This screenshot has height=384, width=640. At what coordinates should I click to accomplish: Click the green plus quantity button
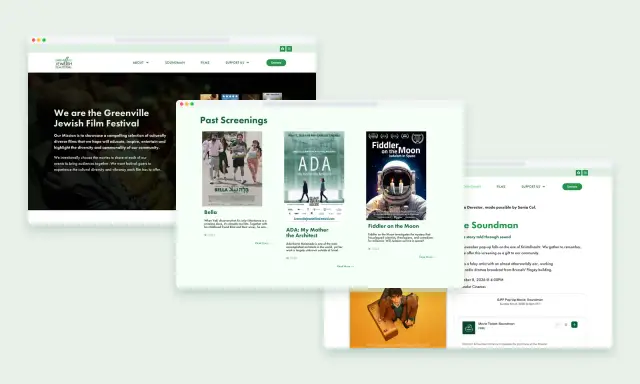tap(574, 324)
